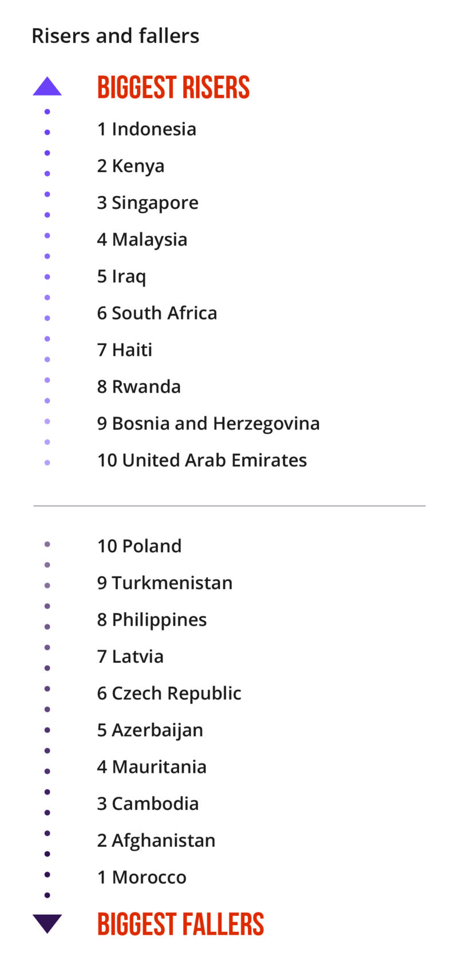This screenshot has width=458, height=980.
Task: Click the Biggest Risers heading
Action: (x=173, y=88)
